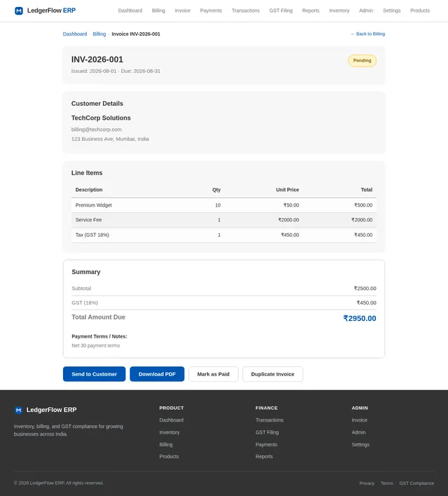Image resolution: width=448 pixels, height=496 pixels.
Task: Click the billing@techcorp.com email address
Action: point(97,130)
